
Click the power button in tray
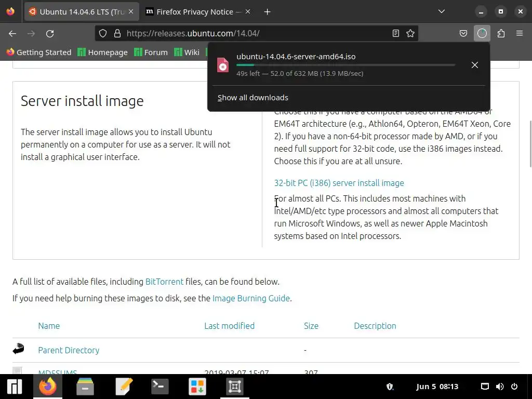tap(514, 387)
